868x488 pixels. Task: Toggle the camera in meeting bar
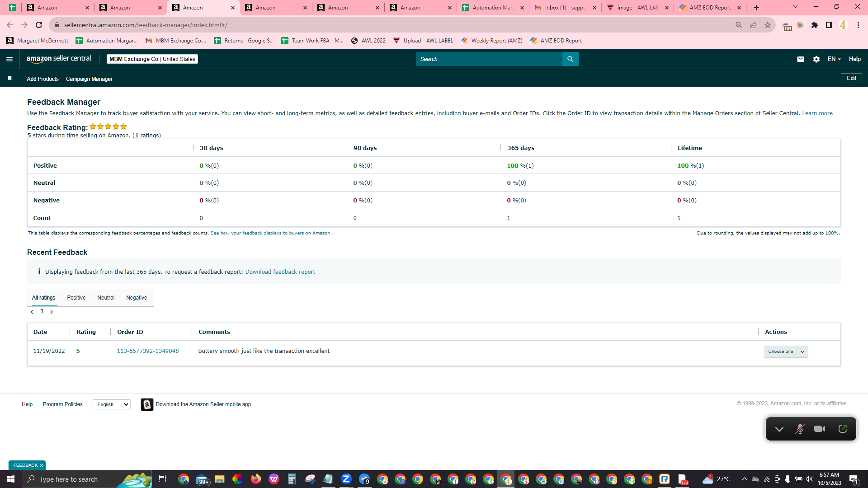(x=820, y=429)
